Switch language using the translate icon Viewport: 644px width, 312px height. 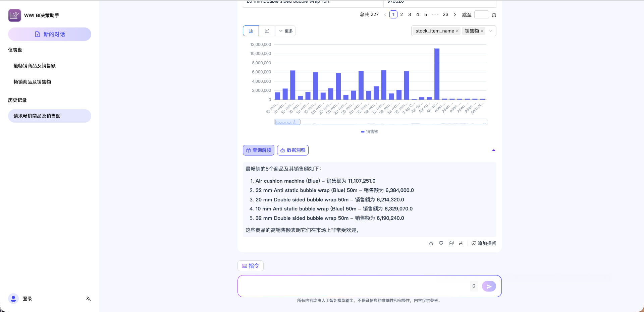[89, 299]
